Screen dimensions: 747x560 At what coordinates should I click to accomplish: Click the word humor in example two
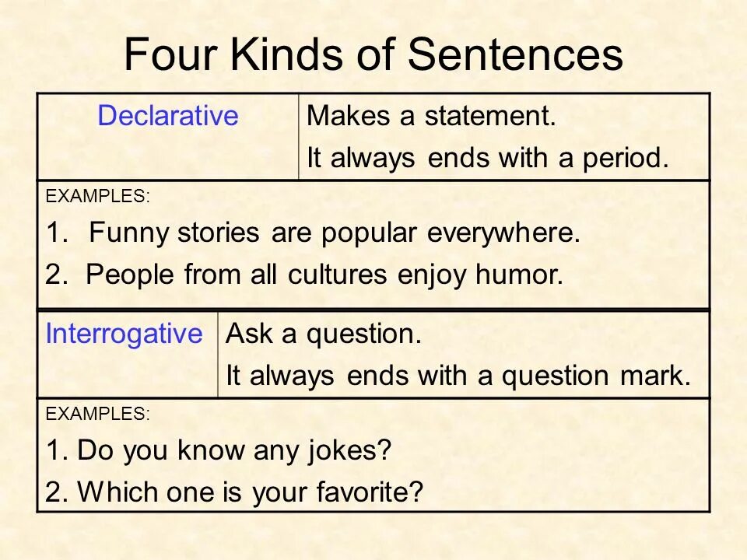pyautogui.click(x=519, y=275)
